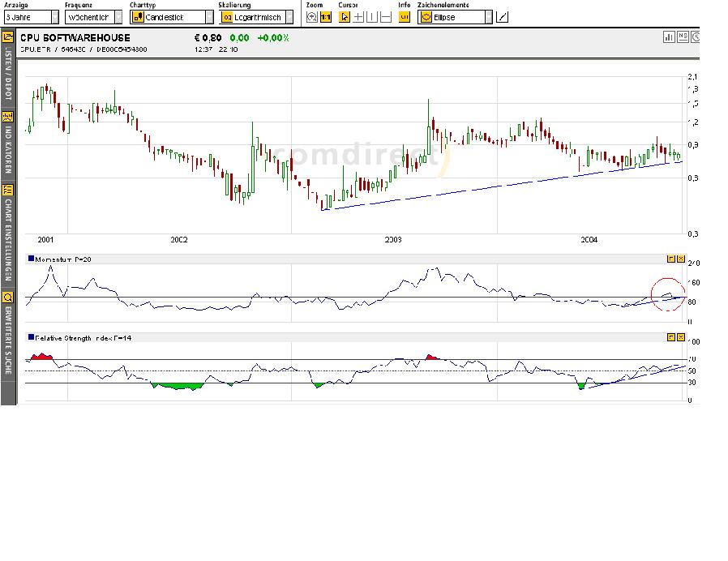Open the Charttyp Candlestick dropdown
The image size is (728, 561).
[x=172, y=17]
